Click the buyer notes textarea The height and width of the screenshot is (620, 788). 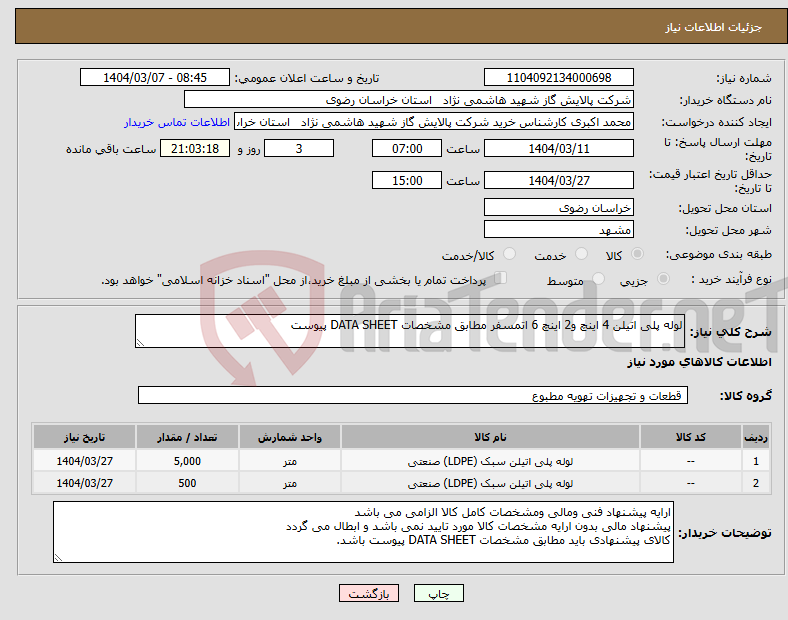coord(363,532)
